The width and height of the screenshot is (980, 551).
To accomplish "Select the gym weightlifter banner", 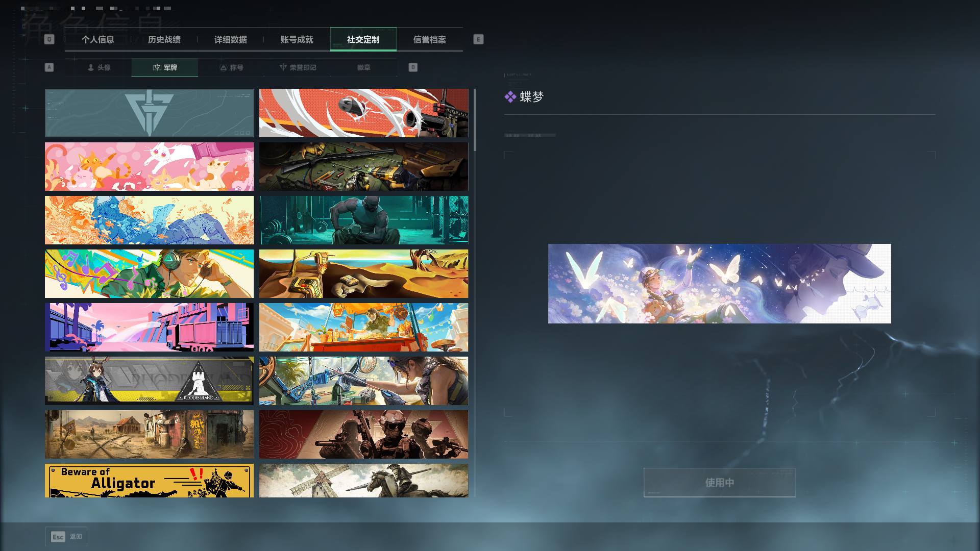I will 363,220.
